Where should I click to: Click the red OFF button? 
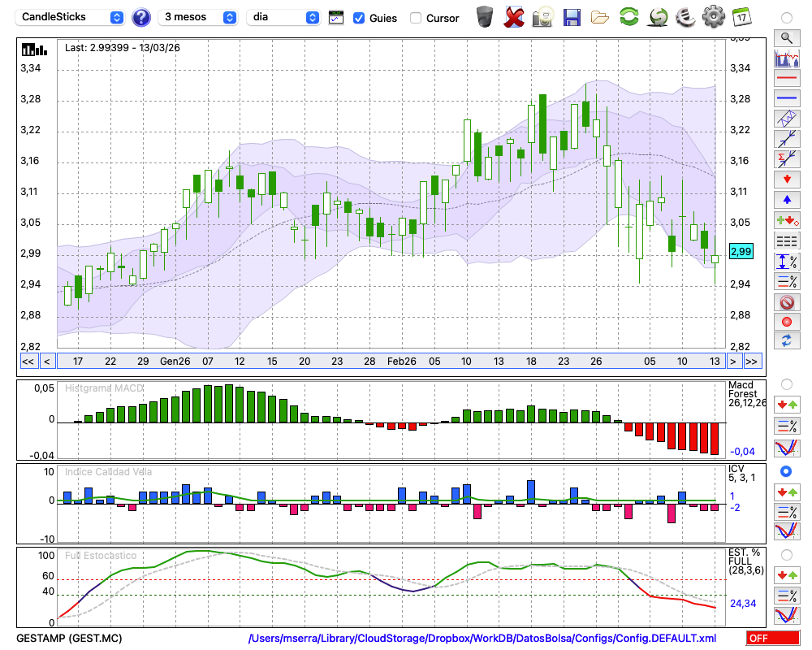click(x=773, y=639)
